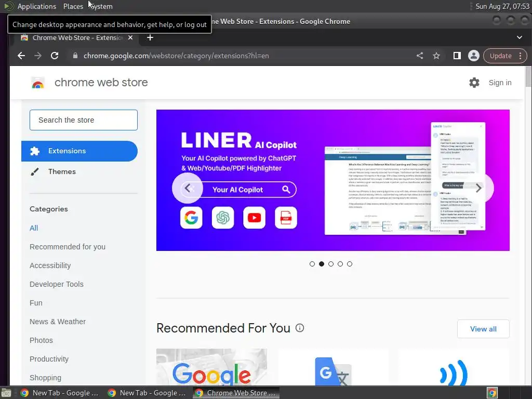Select the Themes sidebar tab
The image size is (532, 399).
[79, 171]
